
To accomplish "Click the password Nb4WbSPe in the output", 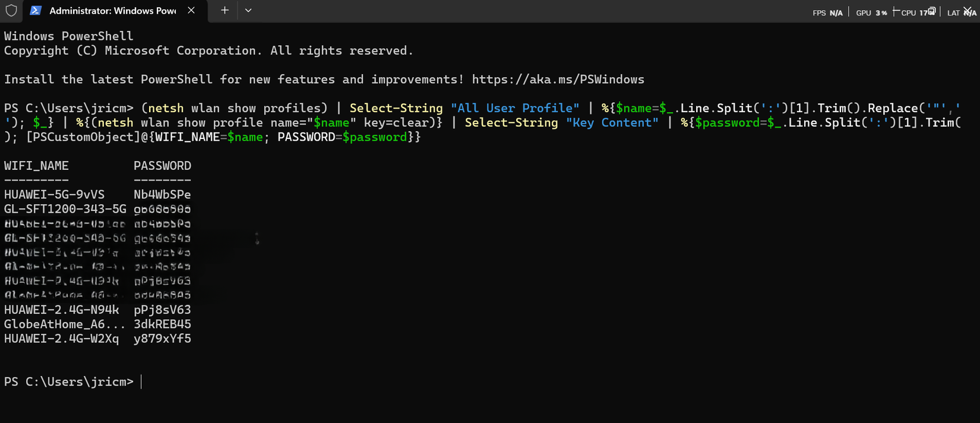I will click(x=162, y=194).
